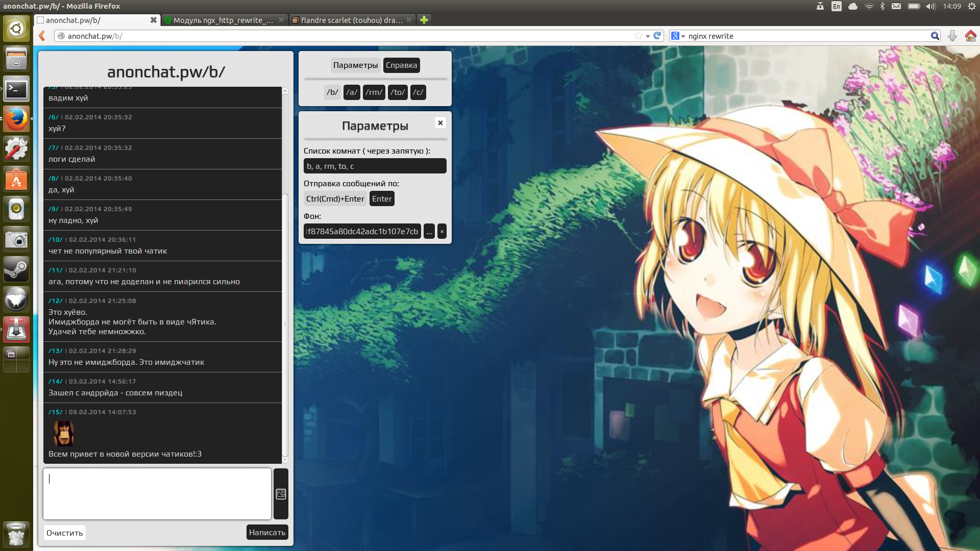Close the anonchat.pw/b/ browser tab

tap(153, 20)
